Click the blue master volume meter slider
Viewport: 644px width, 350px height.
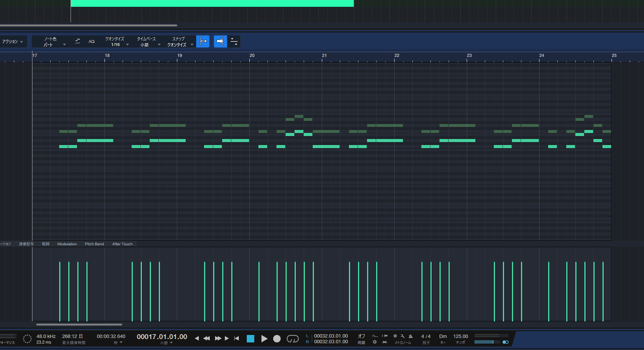(x=487, y=342)
